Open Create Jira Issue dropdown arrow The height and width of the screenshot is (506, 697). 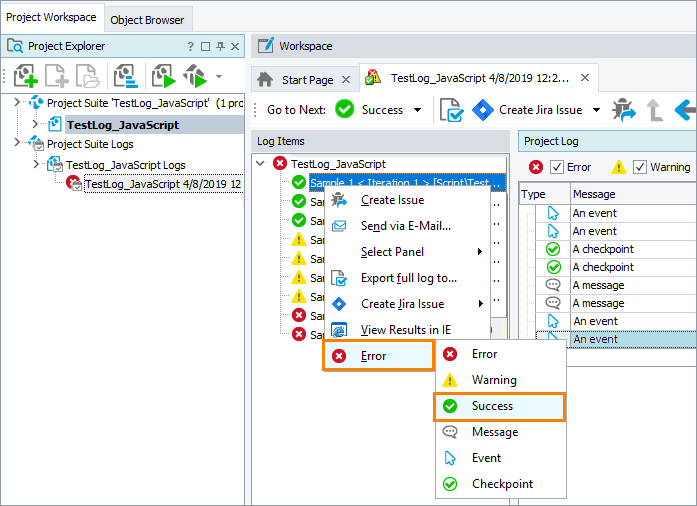(596, 110)
